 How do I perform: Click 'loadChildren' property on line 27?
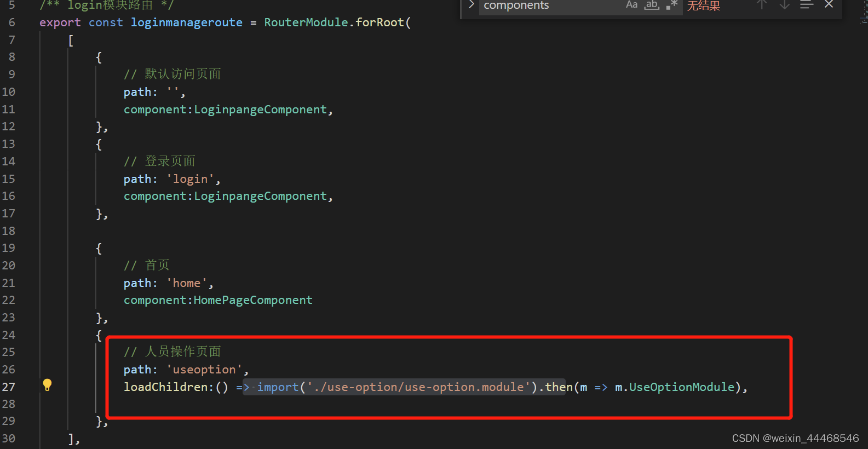click(x=166, y=387)
